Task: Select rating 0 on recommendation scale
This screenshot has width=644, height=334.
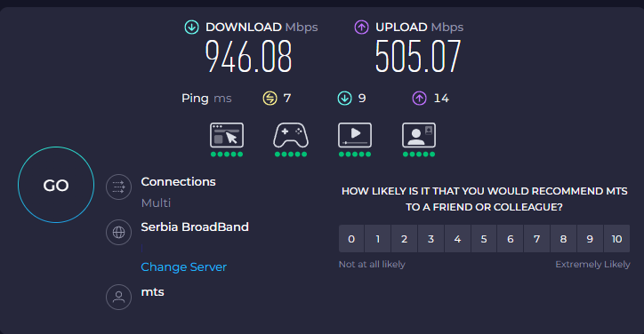Action: click(x=351, y=239)
